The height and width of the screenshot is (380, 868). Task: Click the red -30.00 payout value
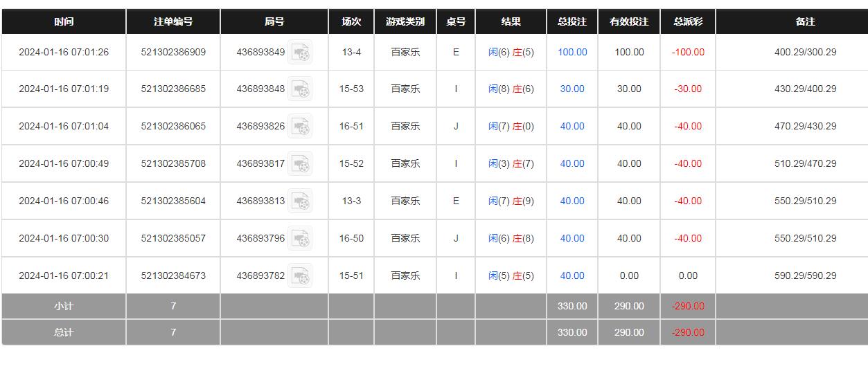[x=688, y=89]
